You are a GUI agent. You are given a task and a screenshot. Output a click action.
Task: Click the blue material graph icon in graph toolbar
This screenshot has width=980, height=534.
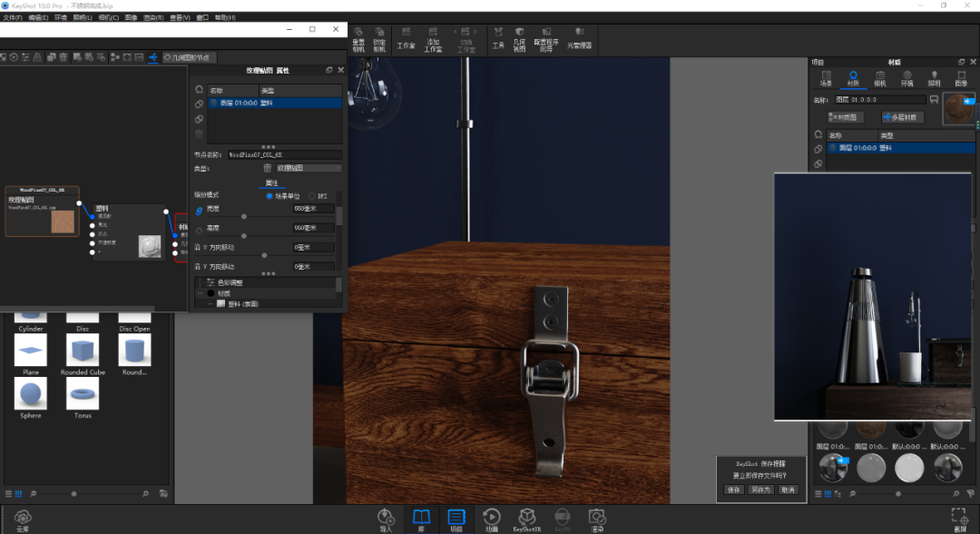pyautogui.click(x=153, y=57)
